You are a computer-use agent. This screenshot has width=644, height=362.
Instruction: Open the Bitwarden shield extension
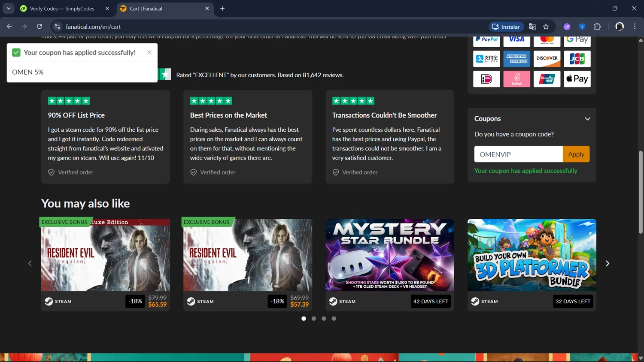582,27
